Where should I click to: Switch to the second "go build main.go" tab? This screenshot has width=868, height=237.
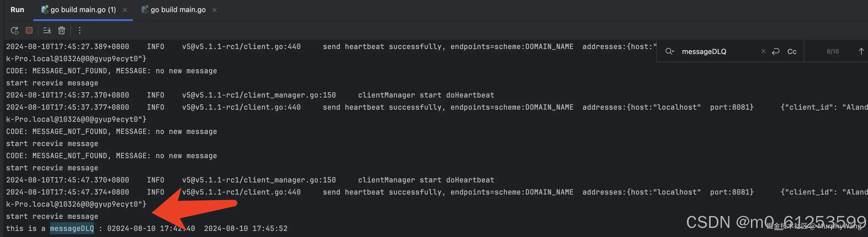click(178, 10)
